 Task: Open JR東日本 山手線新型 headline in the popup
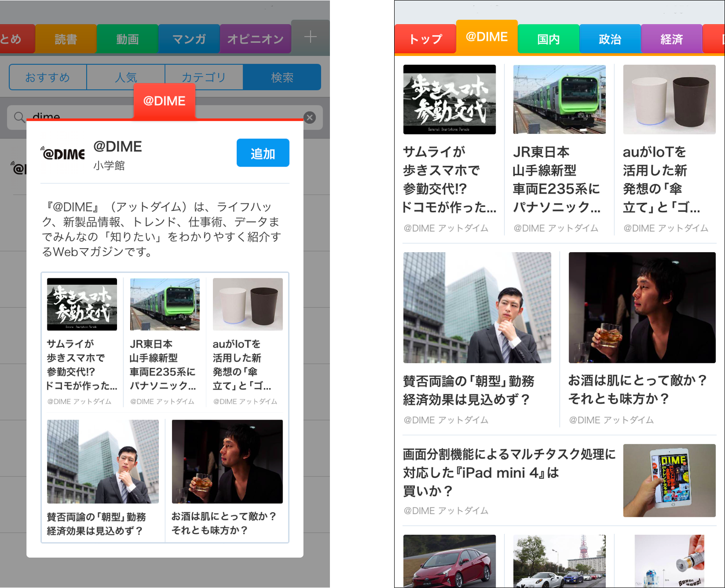pos(163,365)
